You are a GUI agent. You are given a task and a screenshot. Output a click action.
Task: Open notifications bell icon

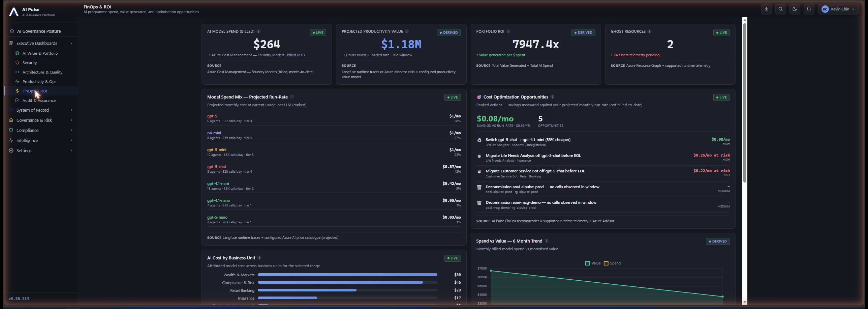click(x=809, y=9)
